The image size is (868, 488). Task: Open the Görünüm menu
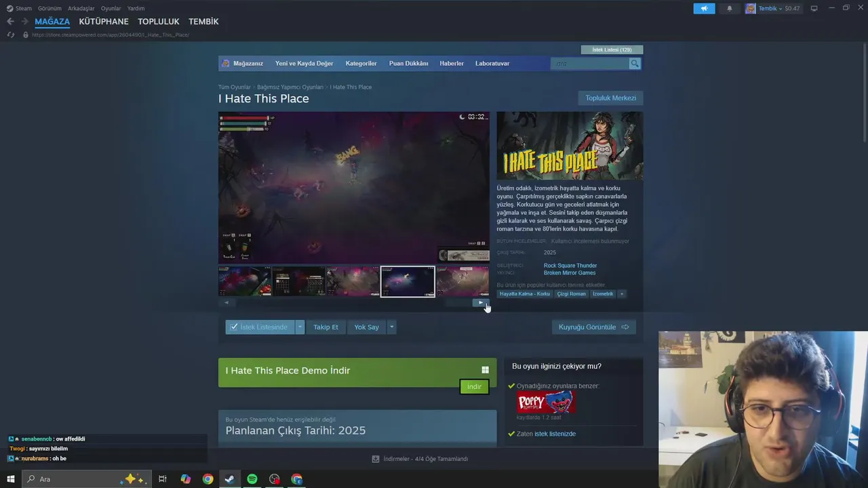coord(50,8)
